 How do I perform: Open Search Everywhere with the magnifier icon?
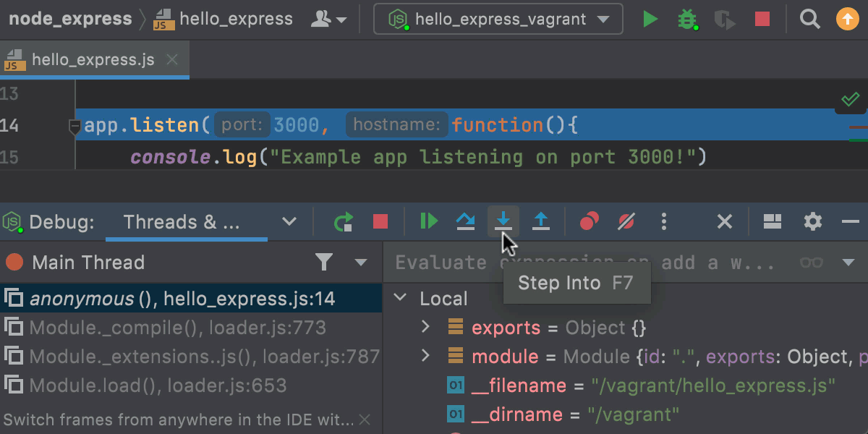[x=809, y=19]
